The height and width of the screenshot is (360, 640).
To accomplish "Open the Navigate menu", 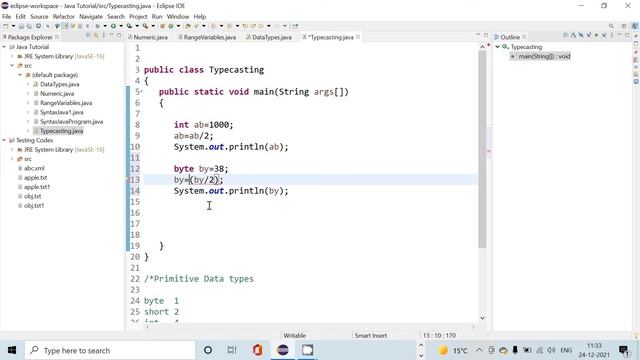I will pos(91,17).
